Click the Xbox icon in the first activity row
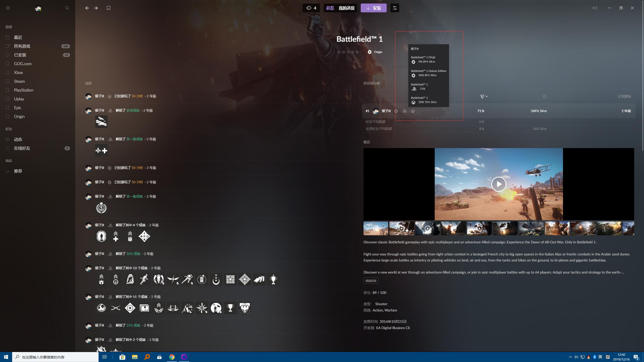The width and height of the screenshot is (644, 362). click(109, 96)
